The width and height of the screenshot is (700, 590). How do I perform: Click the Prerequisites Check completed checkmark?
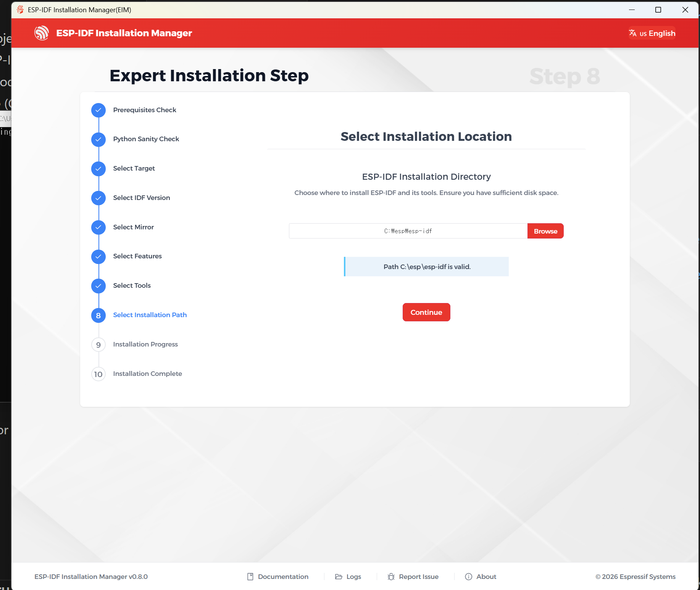click(x=98, y=110)
